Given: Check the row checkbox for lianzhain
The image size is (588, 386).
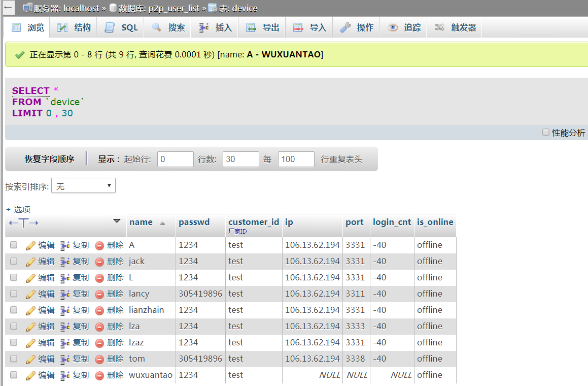Looking at the screenshot, I should tap(14, 310).
